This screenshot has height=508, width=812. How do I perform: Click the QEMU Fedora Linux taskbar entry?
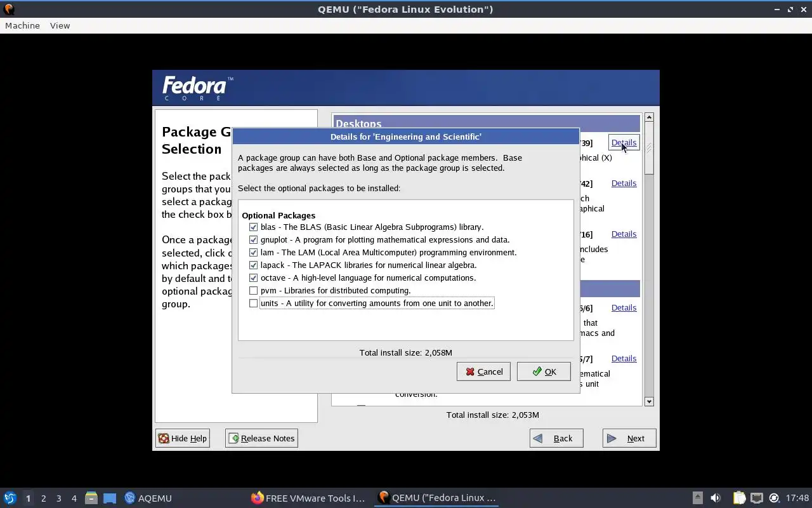436,498
